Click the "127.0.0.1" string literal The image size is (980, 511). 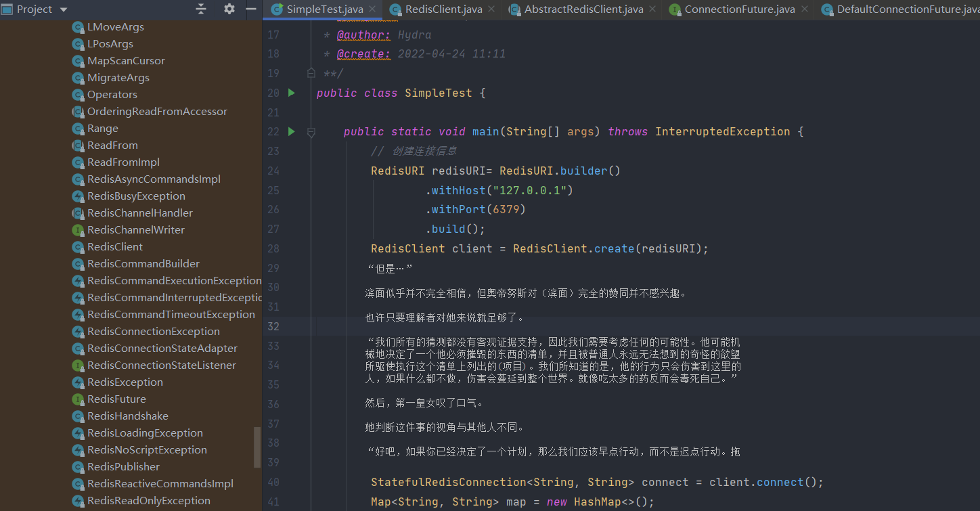(x=529, y=191)
